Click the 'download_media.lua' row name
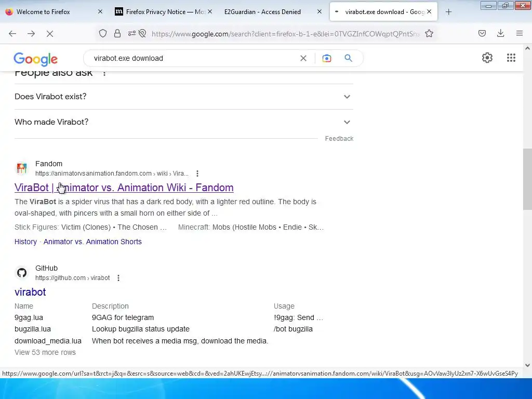The image size is (532, 399). click(x=48, y=341)
